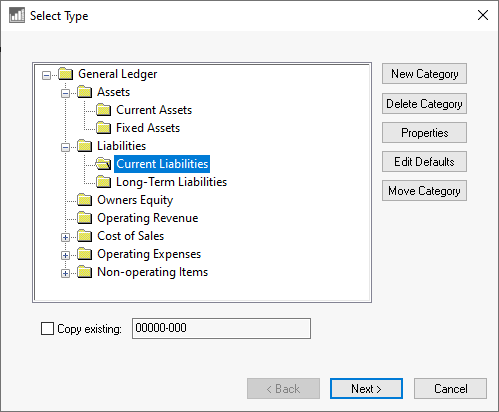The height and width of the screenshot is (412, 499).
Task: Collapse the Assets tree node
Action: coord(66,93)
